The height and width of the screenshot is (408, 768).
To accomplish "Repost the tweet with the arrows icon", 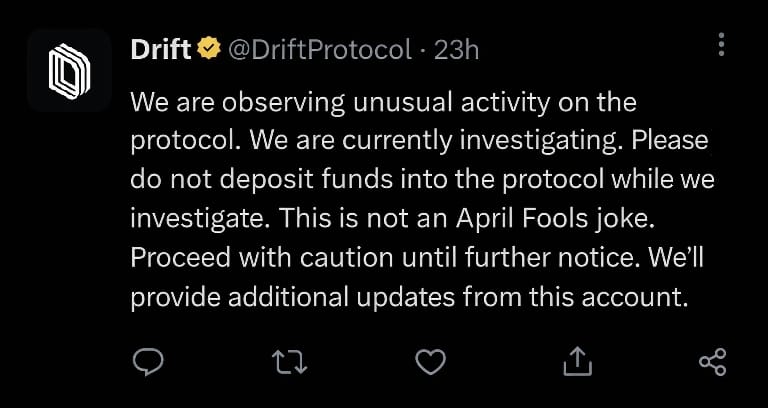I will pos(288,362).
